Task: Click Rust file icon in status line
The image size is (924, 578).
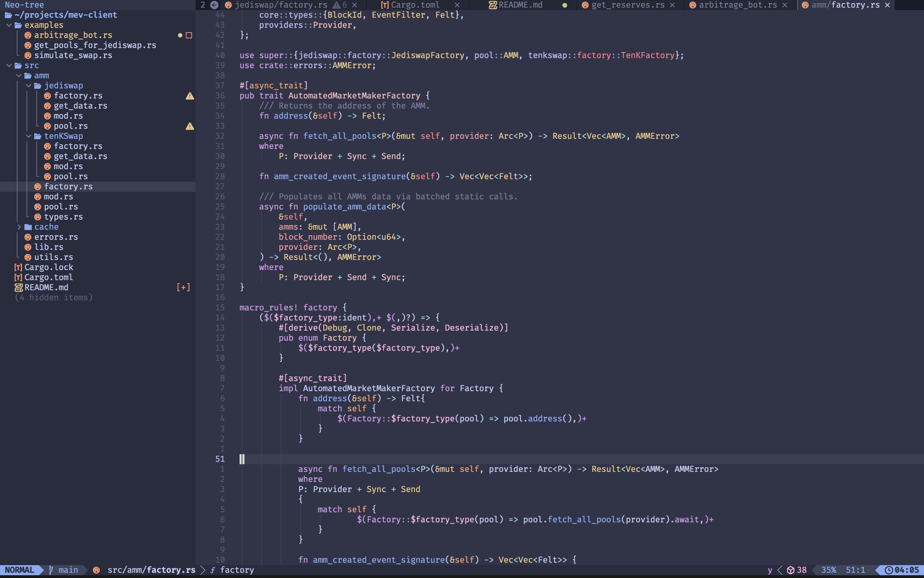Action: (x=97, y=570)
